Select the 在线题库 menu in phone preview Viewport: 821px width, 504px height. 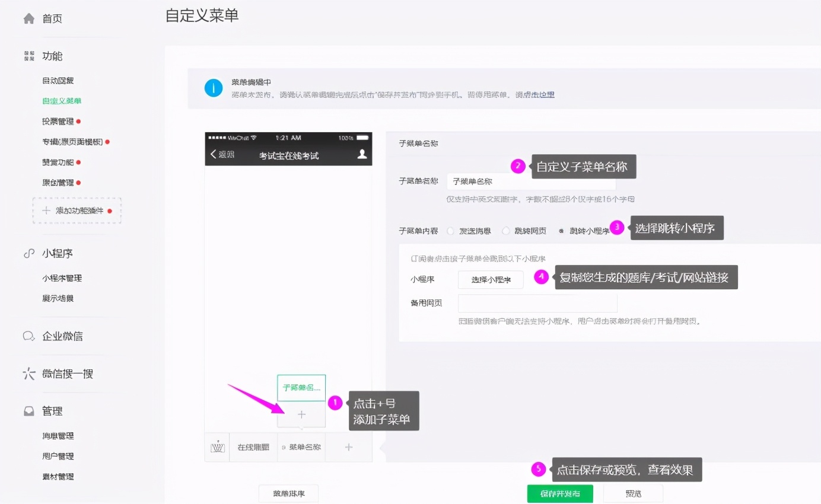[x=253, y=447]
